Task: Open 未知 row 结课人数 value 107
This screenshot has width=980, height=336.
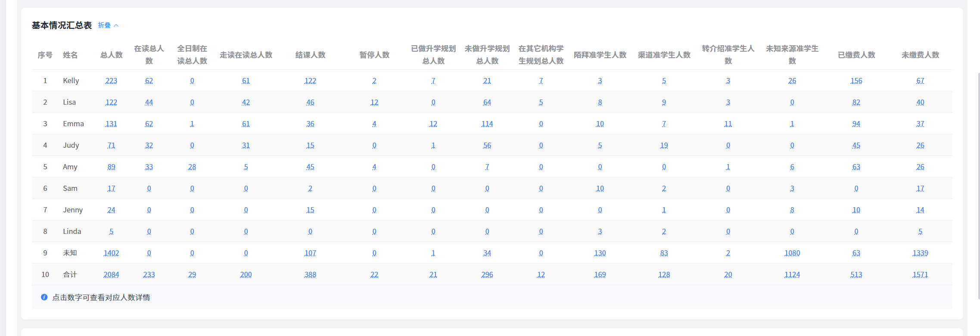Action: coord(310,253)
